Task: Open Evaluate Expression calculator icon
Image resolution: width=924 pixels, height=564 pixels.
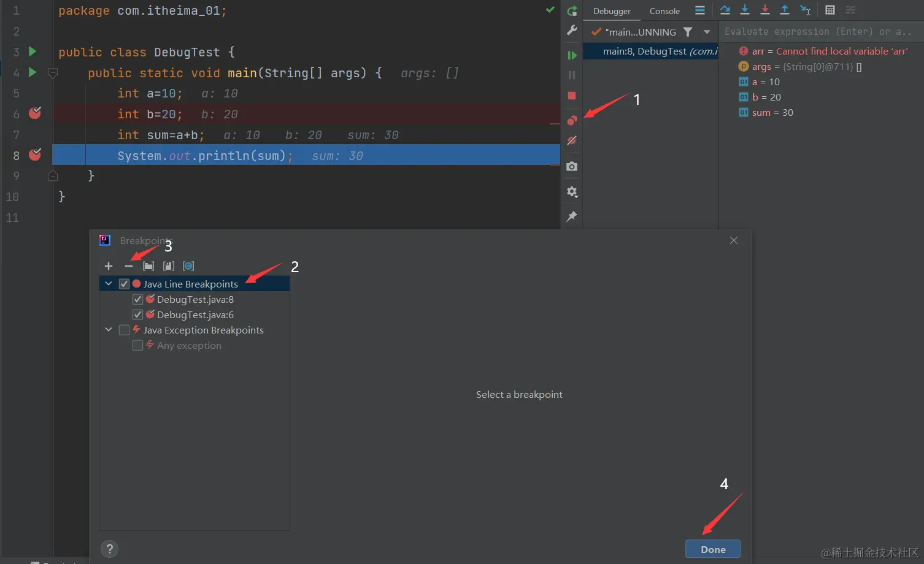Action: click(830, 10)
